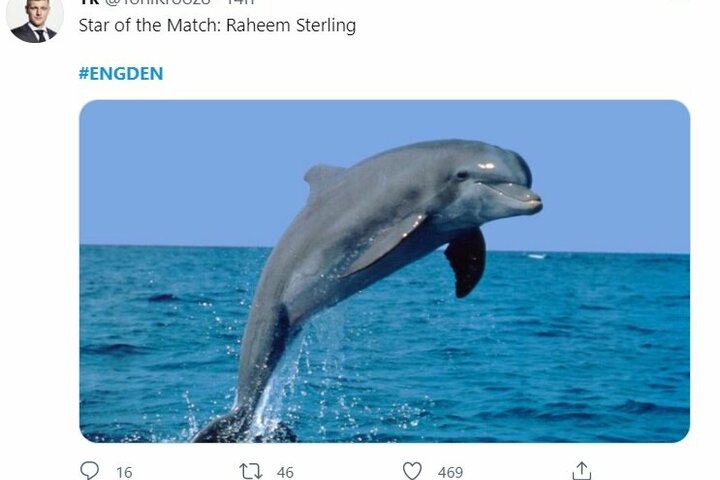Open the author's @ handle link

pyautogui.click(x=158, y=2)
